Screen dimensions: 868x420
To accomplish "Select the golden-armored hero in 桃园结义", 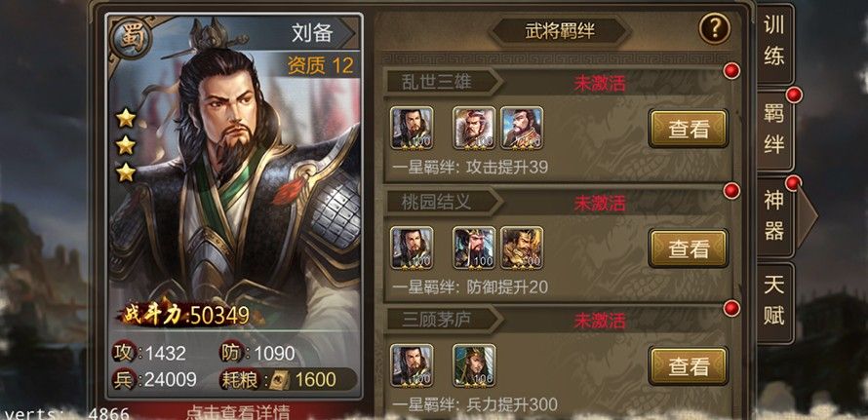I will pos(522,248).
